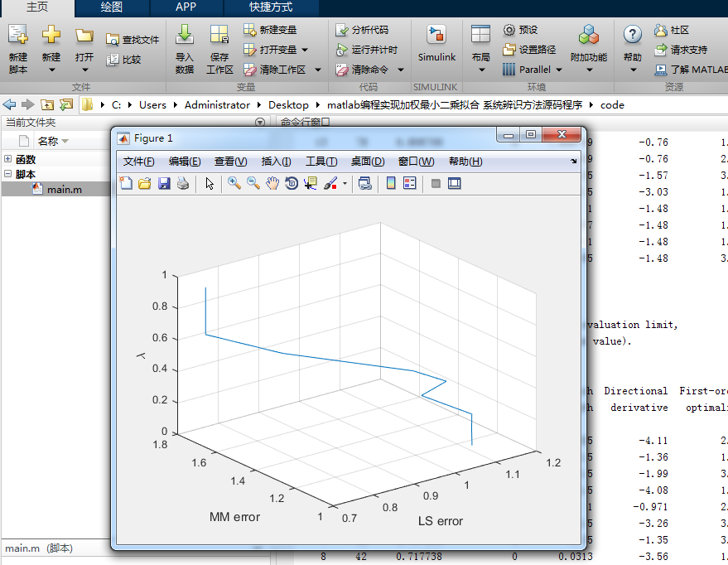Click Desktop in the address path

(288, 105)
